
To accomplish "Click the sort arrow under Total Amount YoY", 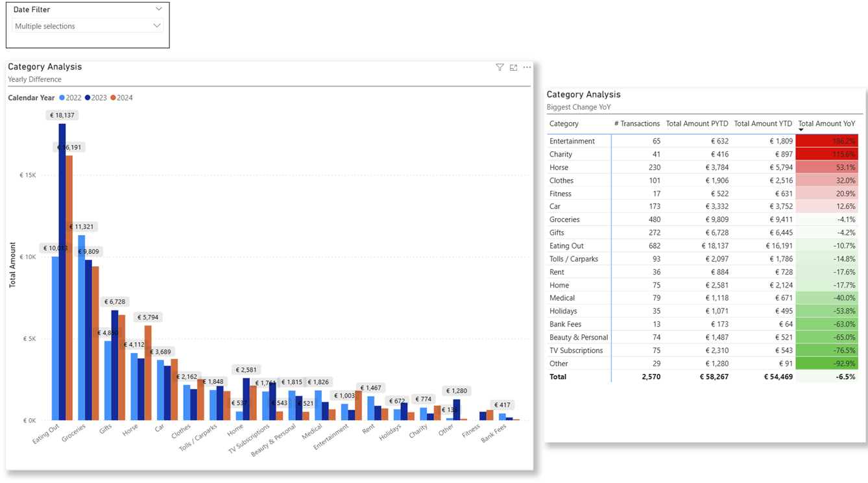I will pyautogui.click(x=801, y=130).
